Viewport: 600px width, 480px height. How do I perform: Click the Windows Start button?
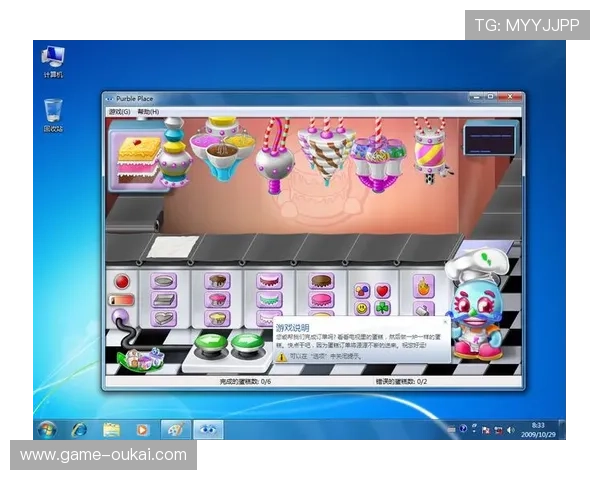point(46,429)
